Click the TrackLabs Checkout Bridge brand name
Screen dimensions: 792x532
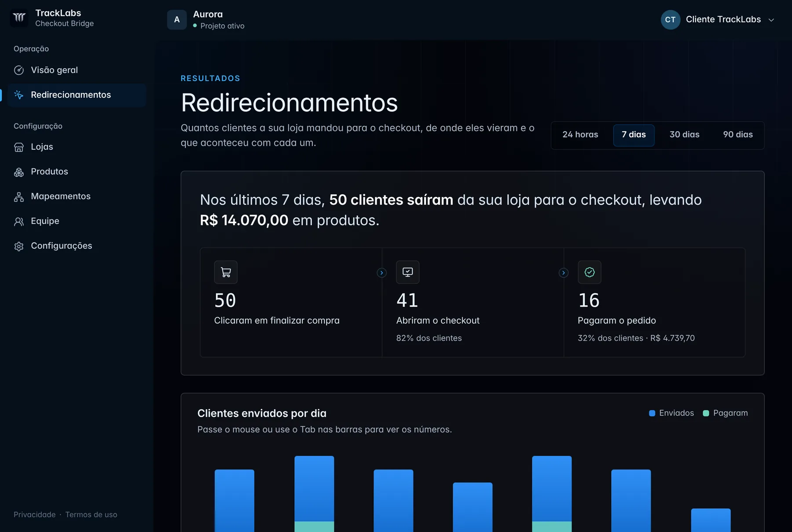tap(64, 18)
